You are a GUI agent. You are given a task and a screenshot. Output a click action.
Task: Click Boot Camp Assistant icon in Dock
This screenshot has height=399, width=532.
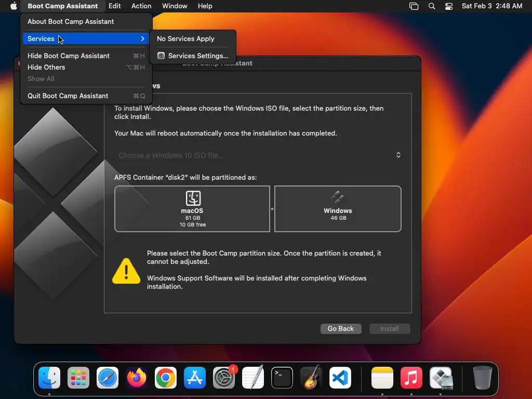point(441,377)
